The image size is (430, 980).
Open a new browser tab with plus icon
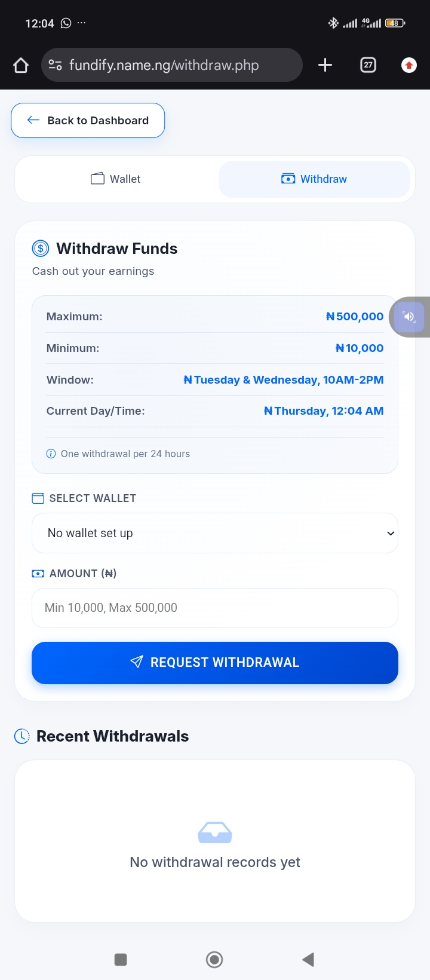[x=325, y=65]
